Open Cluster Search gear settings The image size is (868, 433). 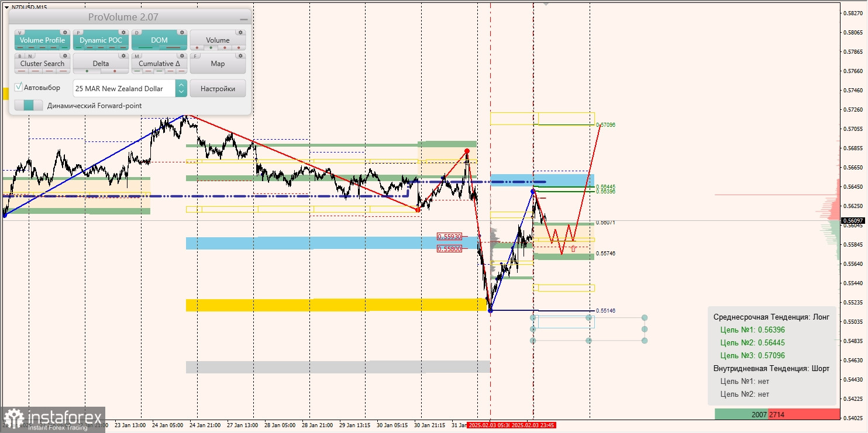(x=65, y=56)
